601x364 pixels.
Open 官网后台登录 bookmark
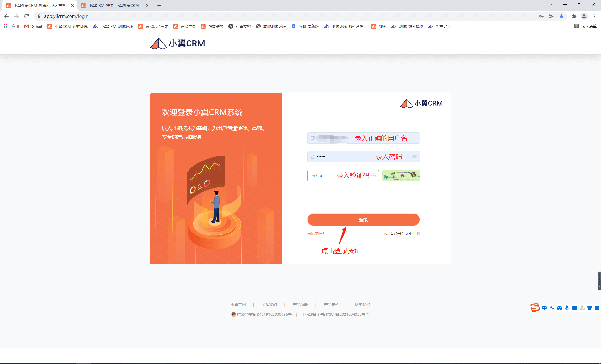(153, 27)
